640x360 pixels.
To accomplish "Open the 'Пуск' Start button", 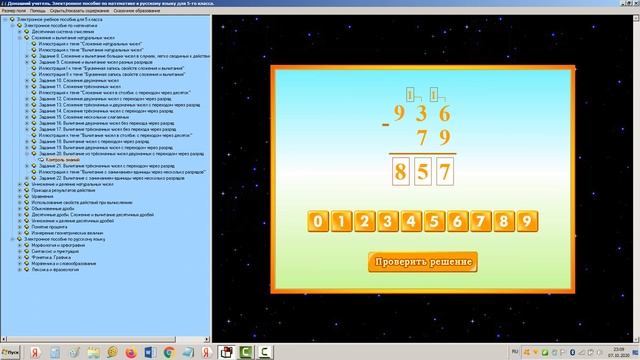I will pos(10,352).
